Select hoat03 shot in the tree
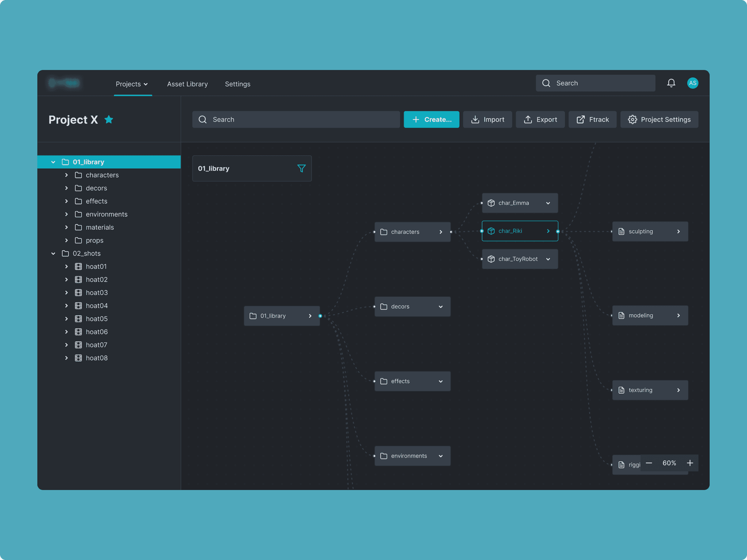This screenshot has width=747, height=560. [97, 293]
